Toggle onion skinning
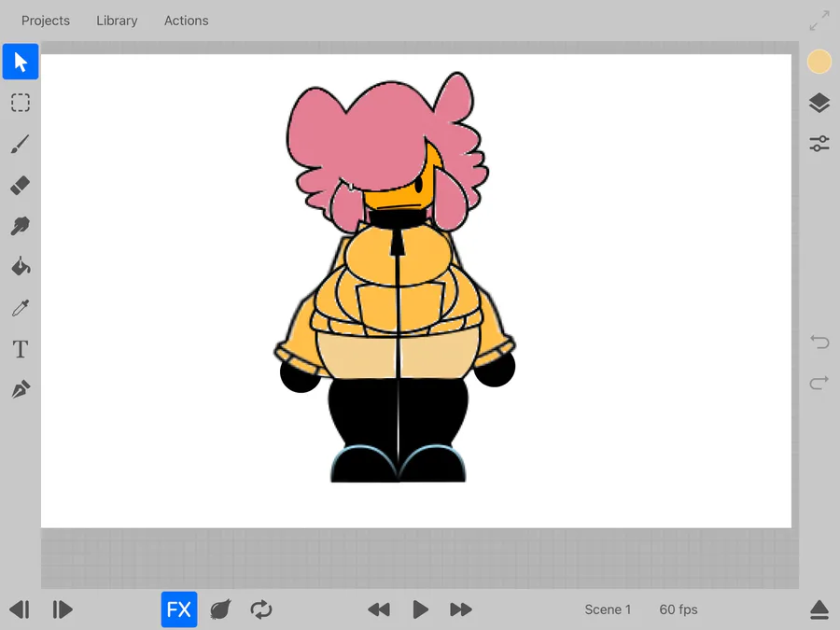The image size is (840, 630). coord(220,609)
